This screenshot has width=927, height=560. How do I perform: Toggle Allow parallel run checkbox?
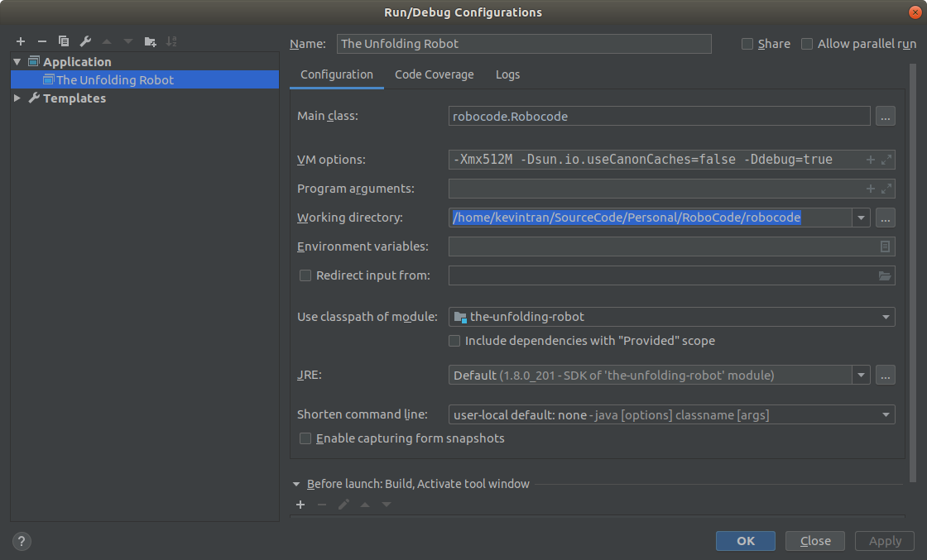click(x=807, y=44)
